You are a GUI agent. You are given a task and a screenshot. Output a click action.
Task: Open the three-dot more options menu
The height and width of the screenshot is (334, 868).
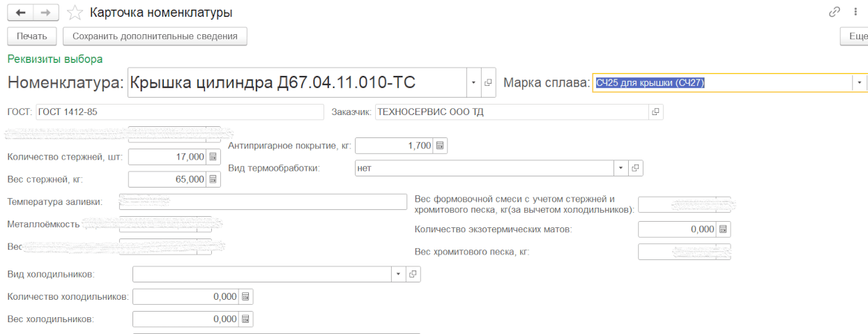[855, 13]
